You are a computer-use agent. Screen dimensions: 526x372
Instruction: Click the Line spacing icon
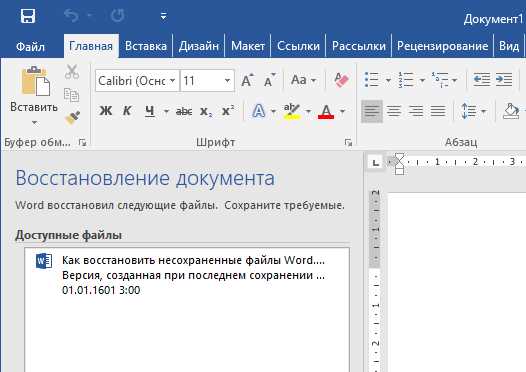pyautogui.click(x=469, y=111)
